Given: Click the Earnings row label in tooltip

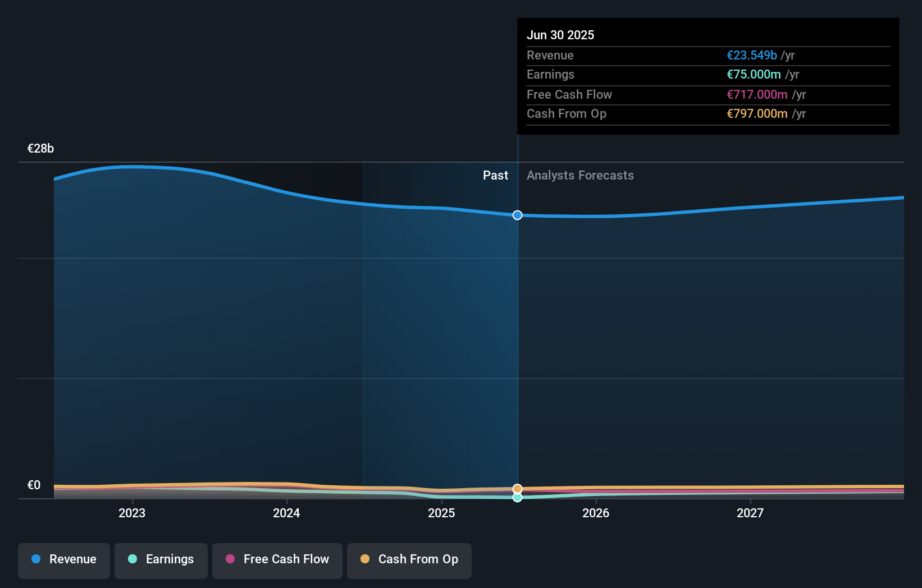Looking at the screenshot, I should 550,74.
